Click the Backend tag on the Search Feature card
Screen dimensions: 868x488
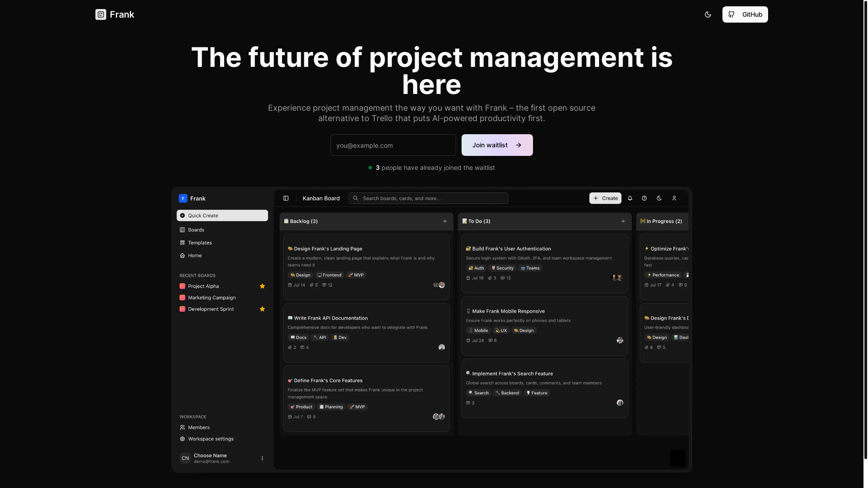tap(507, 393)
